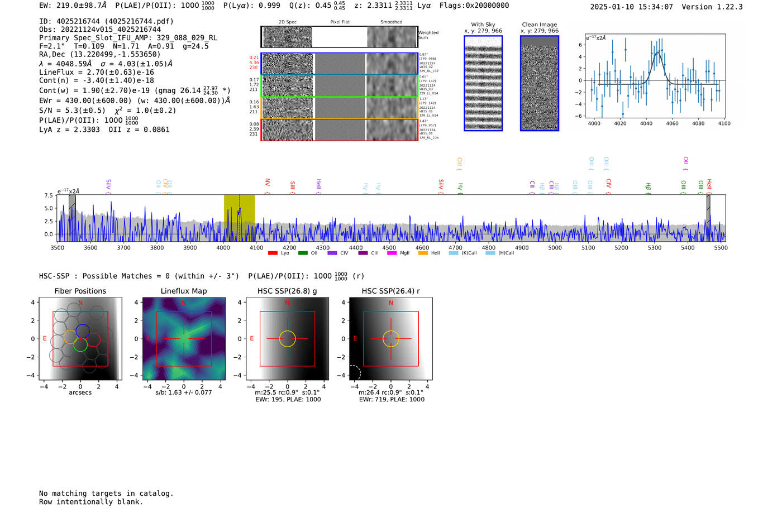782x532 pixels.
Task: Click the OII green legend swatch
Action: [x=303, y=253]
